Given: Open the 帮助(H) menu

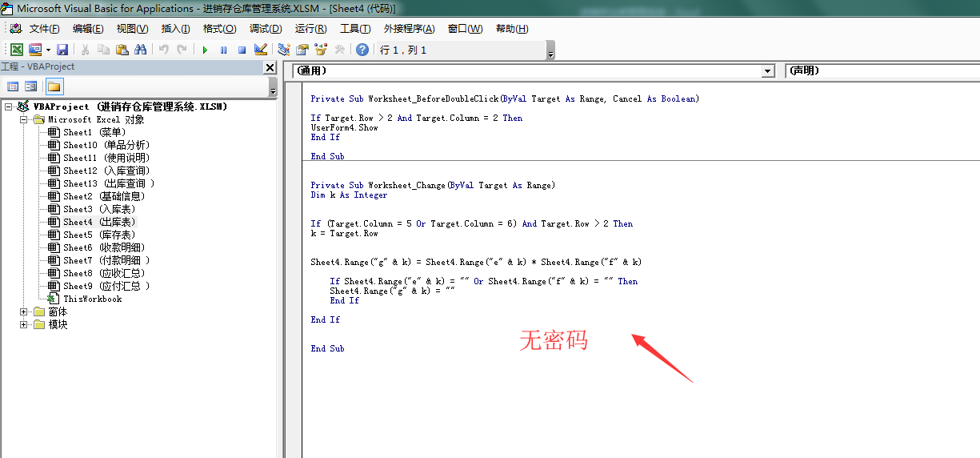Looking at the screenshot, I should coord(512,29).
